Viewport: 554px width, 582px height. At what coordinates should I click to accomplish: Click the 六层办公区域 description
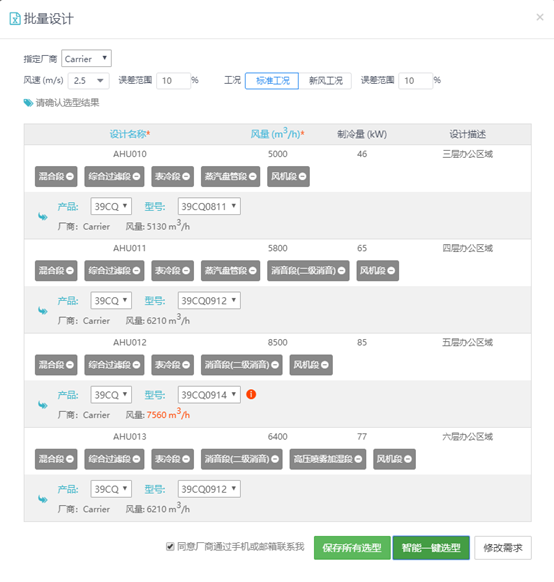tap(468, 437)
